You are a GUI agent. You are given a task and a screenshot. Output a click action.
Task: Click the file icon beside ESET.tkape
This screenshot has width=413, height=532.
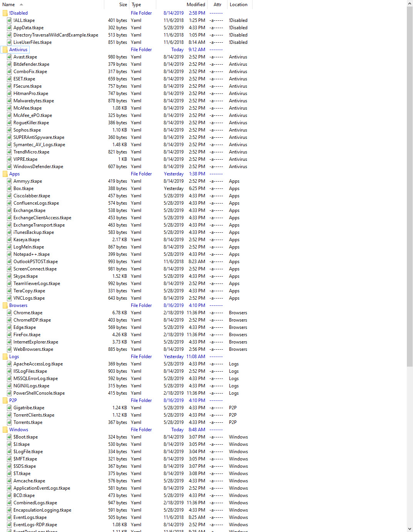pyautogui.click(x=9, y=79)
